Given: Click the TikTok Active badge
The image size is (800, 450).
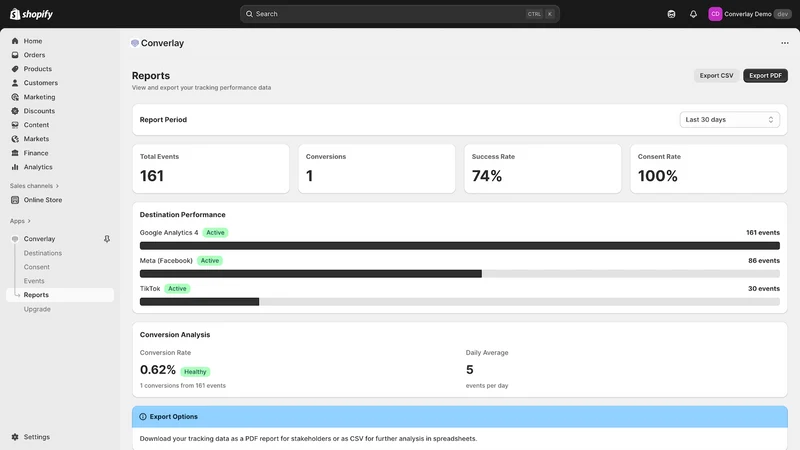Looking at the screenshot, I should coord(177,289).
